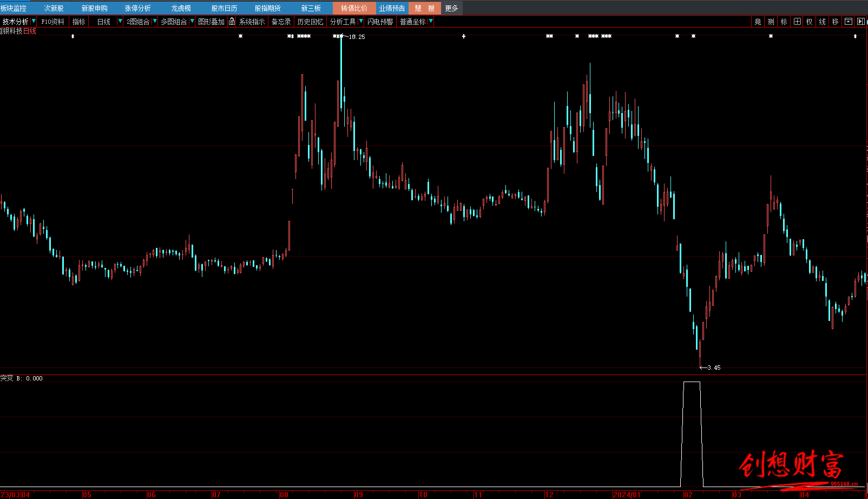Click the 标 (mark) tool icon

(x=784, y=22)
